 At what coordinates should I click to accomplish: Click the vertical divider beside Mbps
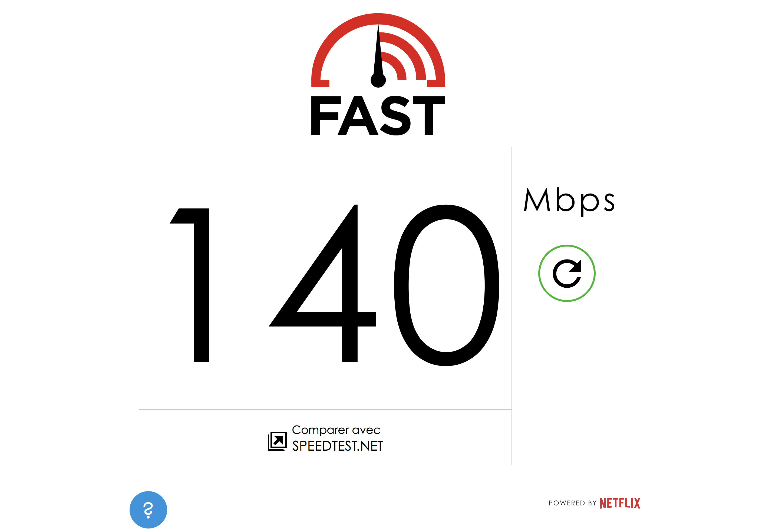512,306
